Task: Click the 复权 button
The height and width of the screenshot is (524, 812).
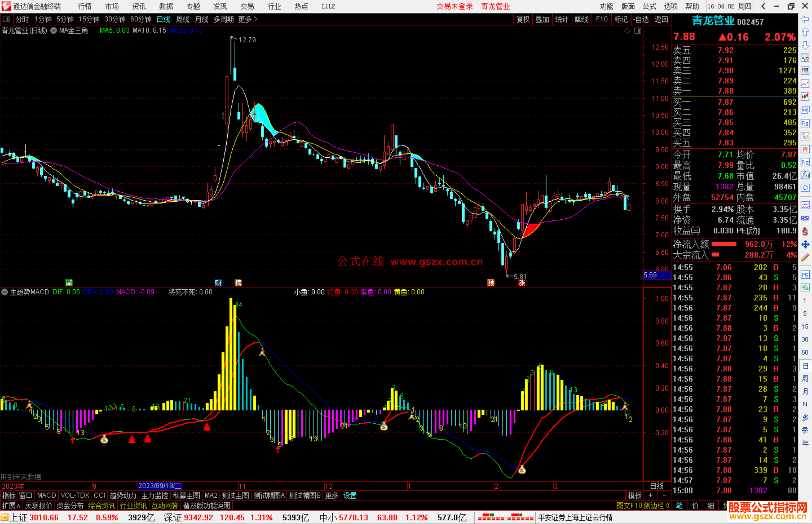Action: point(523,19)
